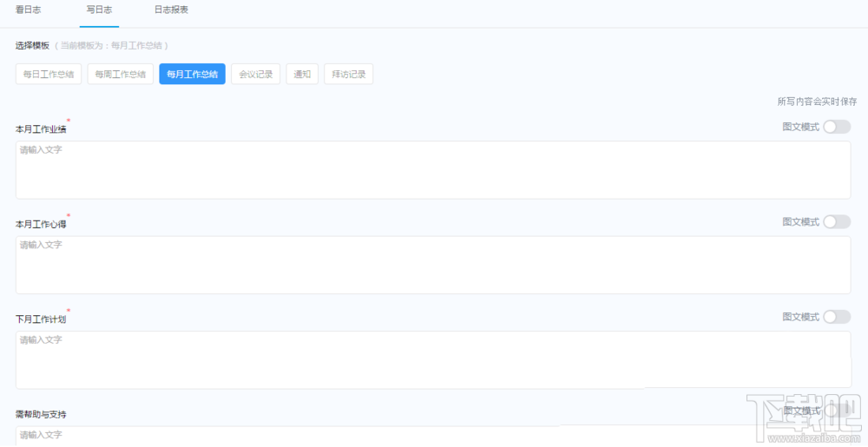
Task: Focus the 下月工作计划 text area
Action: pos(433,359)
